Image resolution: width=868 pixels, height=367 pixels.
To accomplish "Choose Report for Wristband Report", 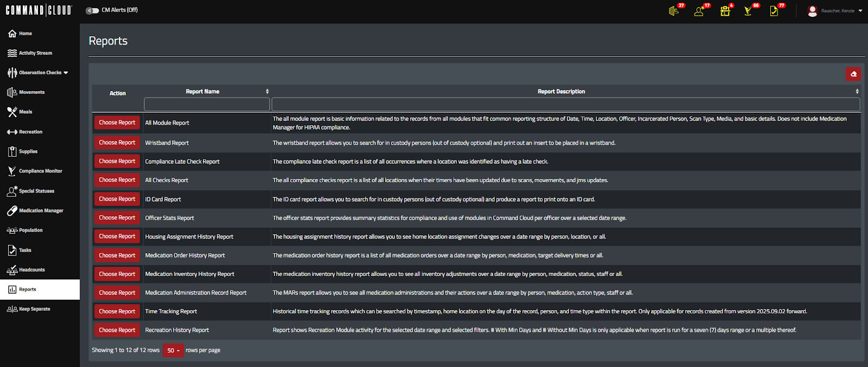I will pyautogui.click(x=117, y=143).
